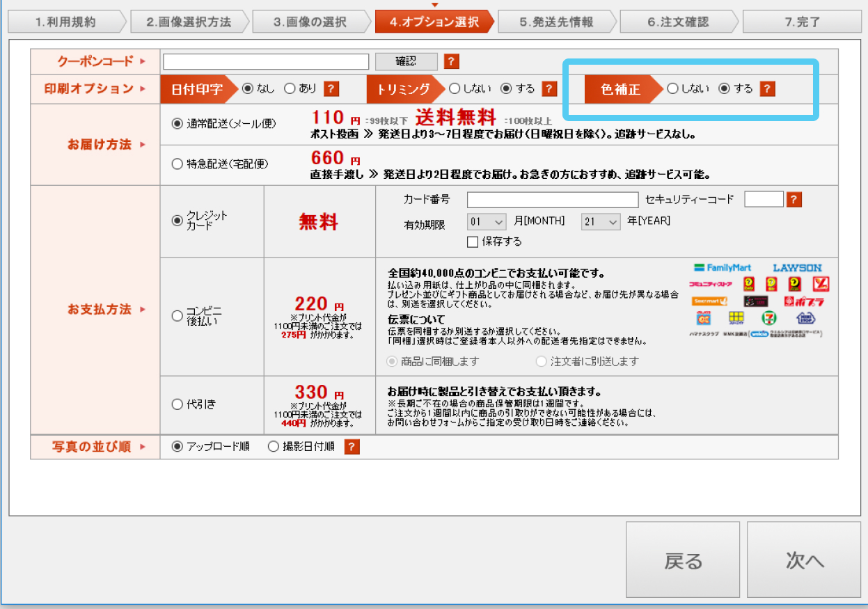
Task: Click the クーポンコード input field
Action: pos(265,61)
